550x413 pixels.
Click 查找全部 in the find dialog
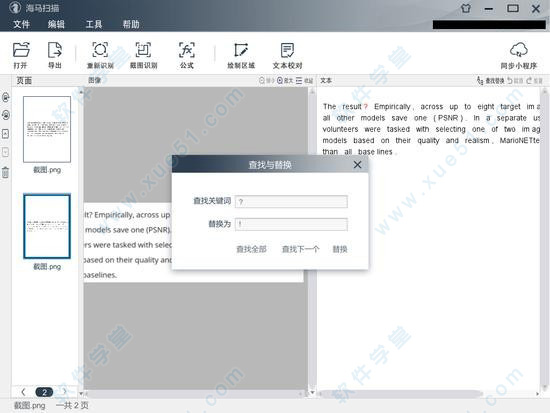click(251, 249)
